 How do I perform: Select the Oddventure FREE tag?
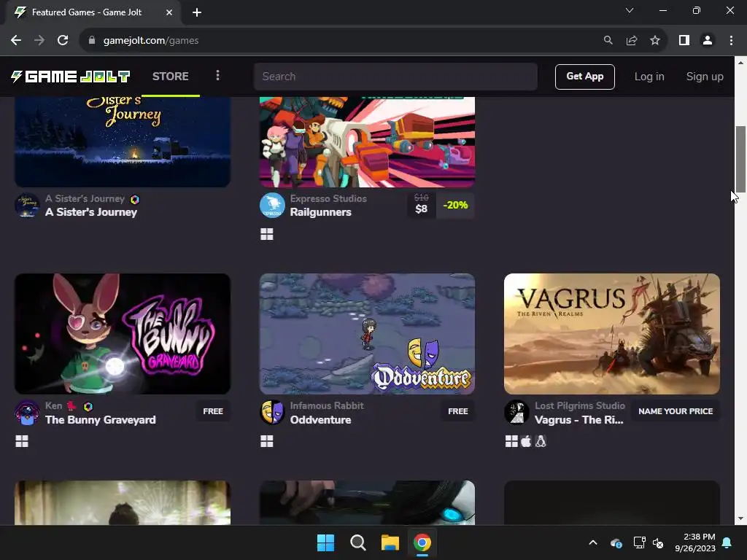tap(458, 411)
